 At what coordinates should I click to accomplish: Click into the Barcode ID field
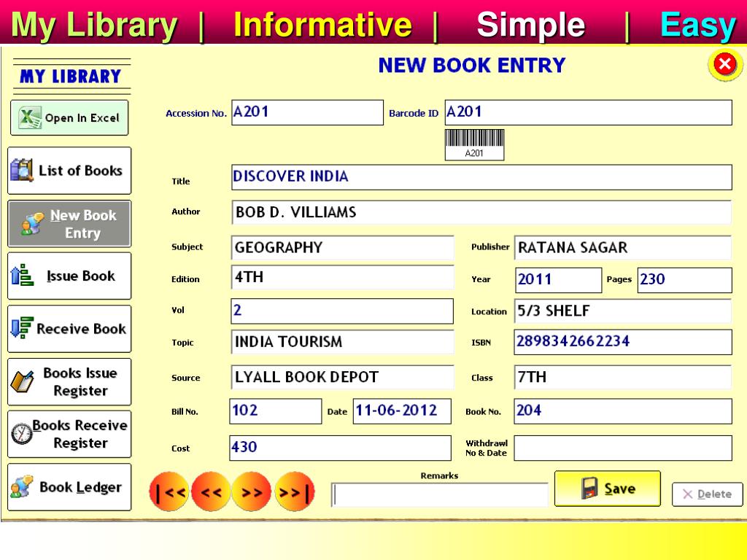589,112
